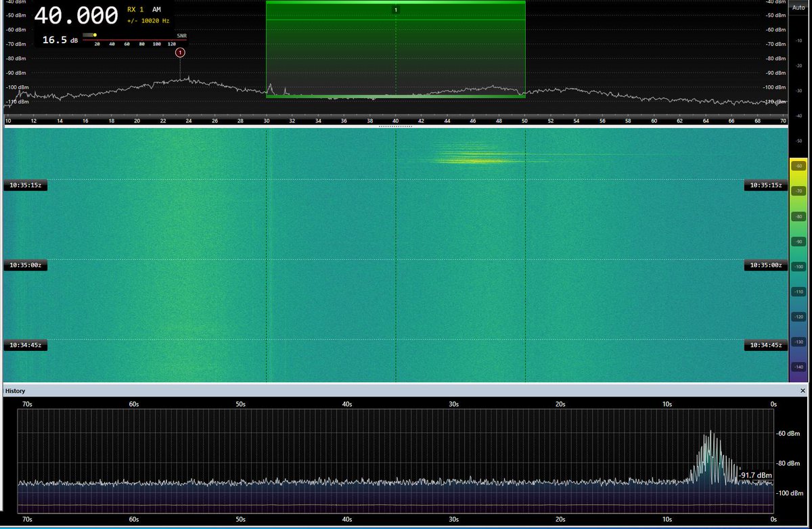Click the RX 1 tag on green passband

(x=396, y=9)
